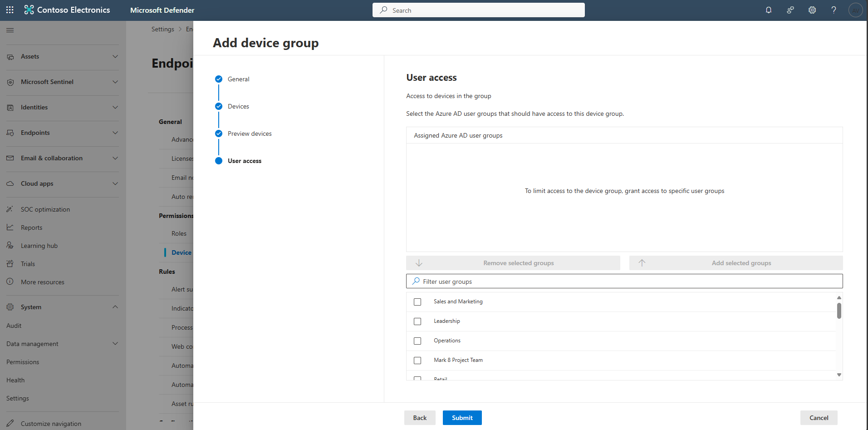Screen dimensions: 868x430
Task: Open Health in the sidebar
Action: [x=15, y=380]
